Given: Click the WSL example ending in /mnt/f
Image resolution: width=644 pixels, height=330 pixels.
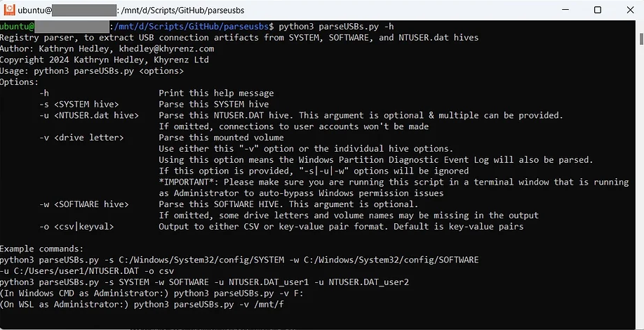Looking at the screenshot, I should click(142, 305).
